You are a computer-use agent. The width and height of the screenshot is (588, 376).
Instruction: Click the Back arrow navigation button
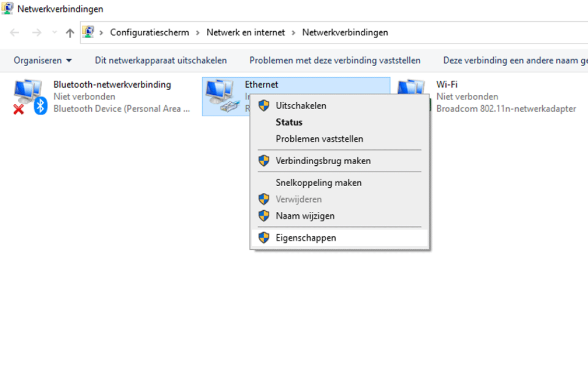click(15, 33)
